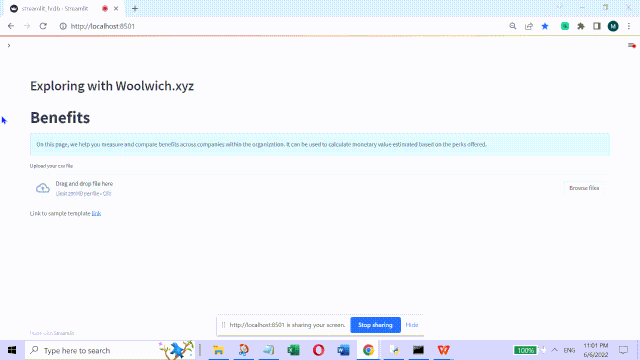
Task: Click the bookmark star icon
Action: click(545, 26)
